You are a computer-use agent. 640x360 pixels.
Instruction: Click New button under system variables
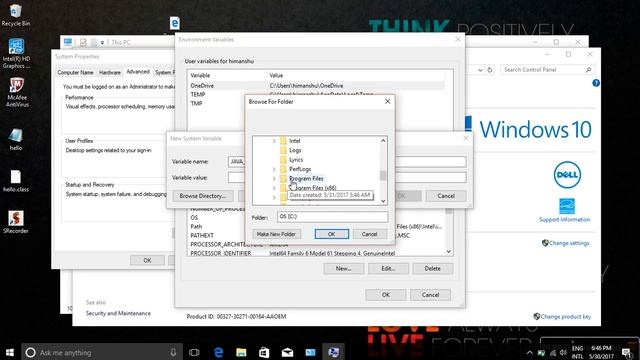(x=344, y=268)
